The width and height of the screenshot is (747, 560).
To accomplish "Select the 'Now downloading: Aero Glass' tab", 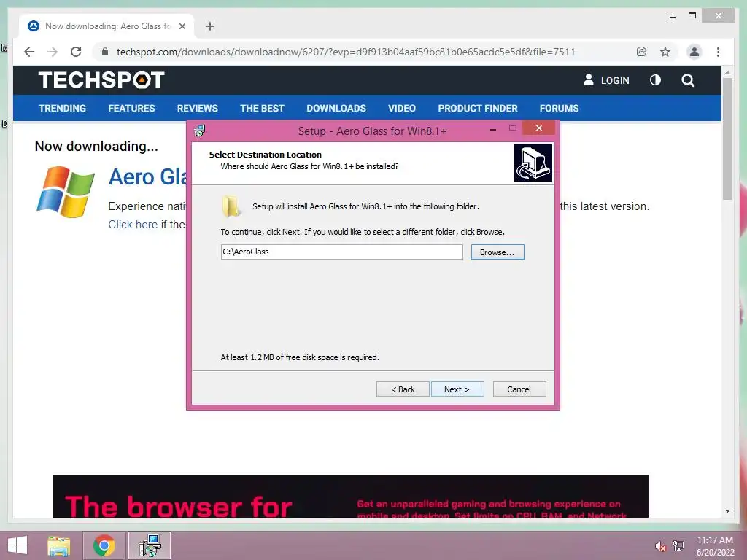I will click(107, 26).
